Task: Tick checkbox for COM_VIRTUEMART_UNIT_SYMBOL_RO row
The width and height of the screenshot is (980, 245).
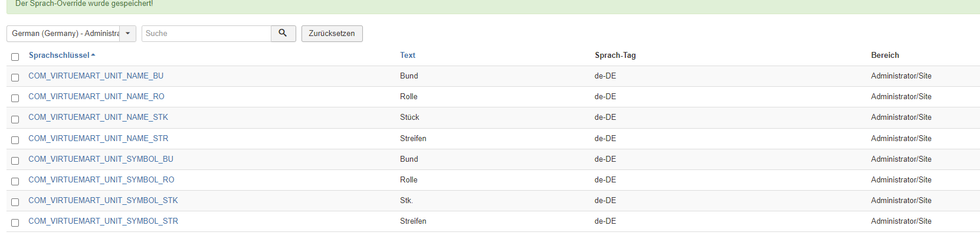Action: [x=15, y=181]
